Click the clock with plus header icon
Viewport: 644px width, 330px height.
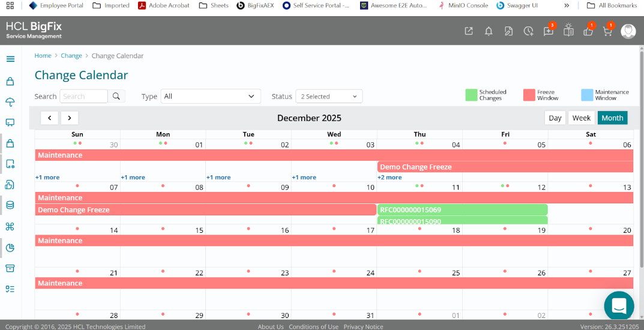click(529, 31)
